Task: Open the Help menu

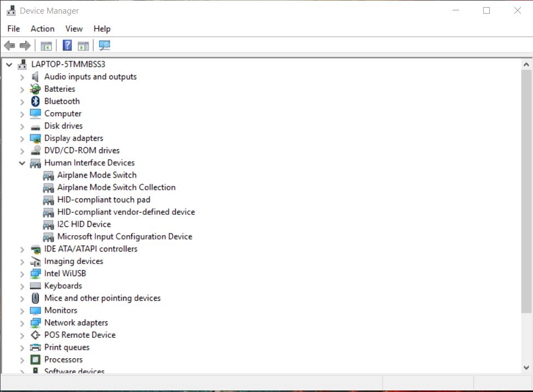Action: [x=102, y=29]
